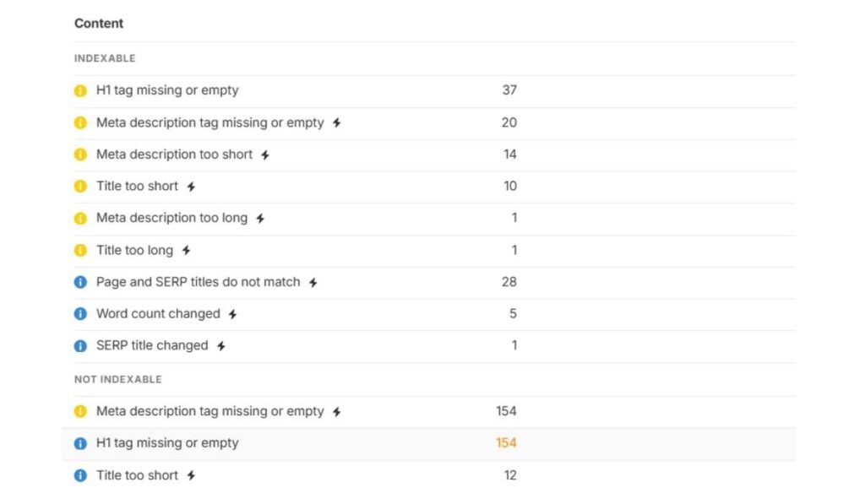Click count 37 for H1 tag missing
Screen dimensions: 865x504
click(x=509, y=90)
